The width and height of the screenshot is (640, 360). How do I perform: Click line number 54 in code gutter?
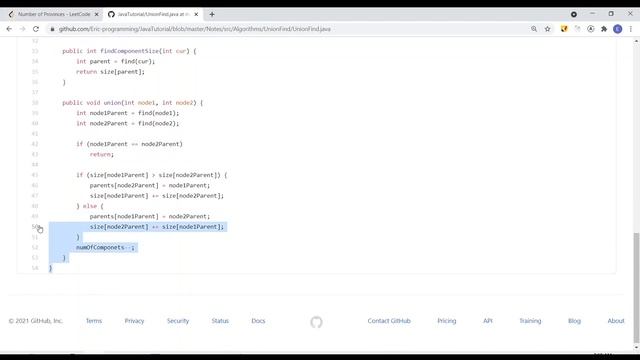(x=35, y=268)
